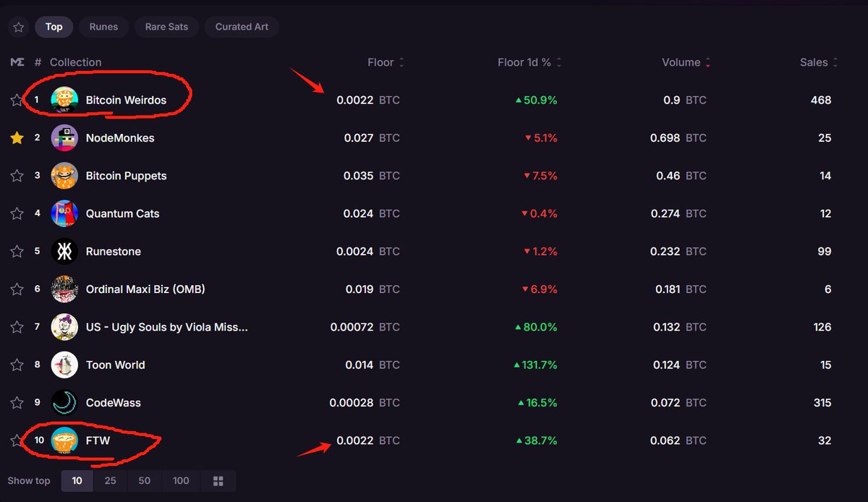Click the Quantum Cats avatar icon
868x502 pixels.
click(64, 213)
